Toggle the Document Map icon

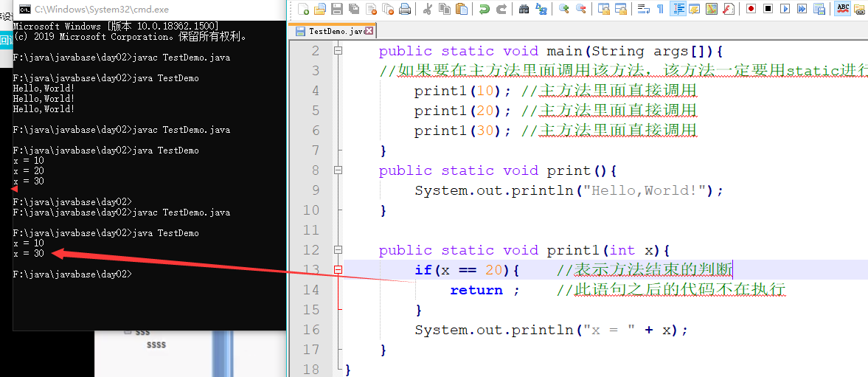point(712,9)
